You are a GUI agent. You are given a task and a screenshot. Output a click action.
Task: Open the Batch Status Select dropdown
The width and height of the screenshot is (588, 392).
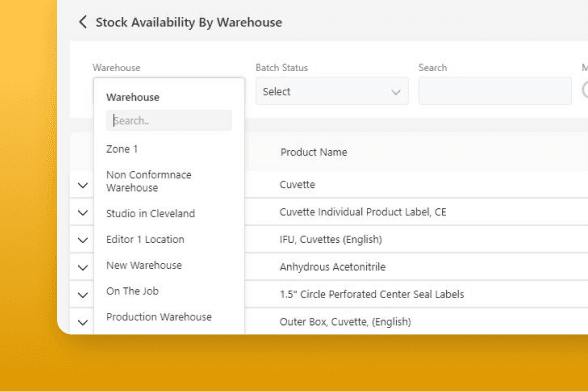coord(332,91)
